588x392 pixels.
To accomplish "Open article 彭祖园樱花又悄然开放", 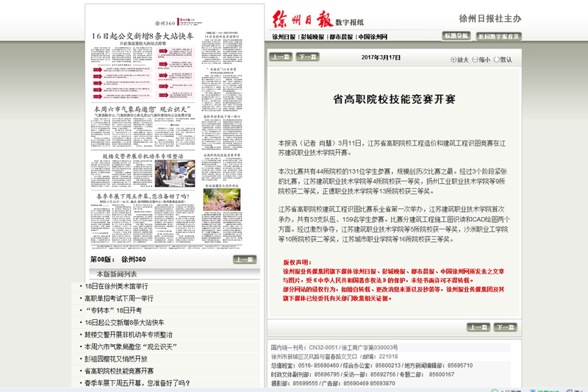I will (x=116, y=359).
